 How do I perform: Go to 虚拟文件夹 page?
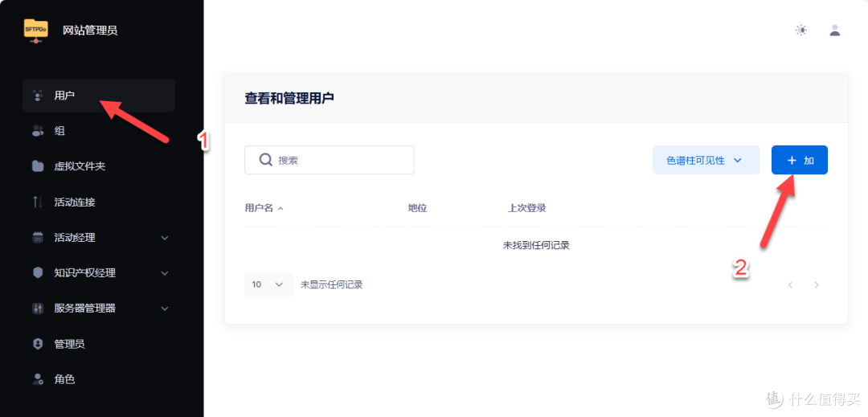coord(99,166)
